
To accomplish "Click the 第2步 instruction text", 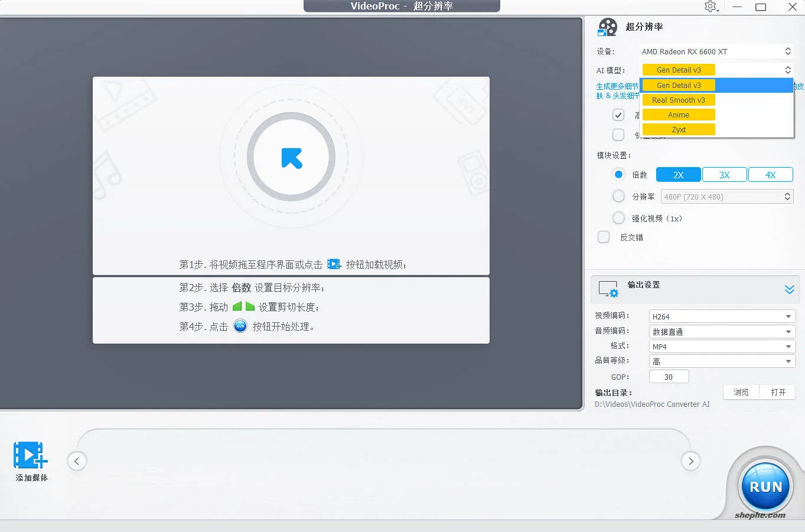I will click(252, 288).
